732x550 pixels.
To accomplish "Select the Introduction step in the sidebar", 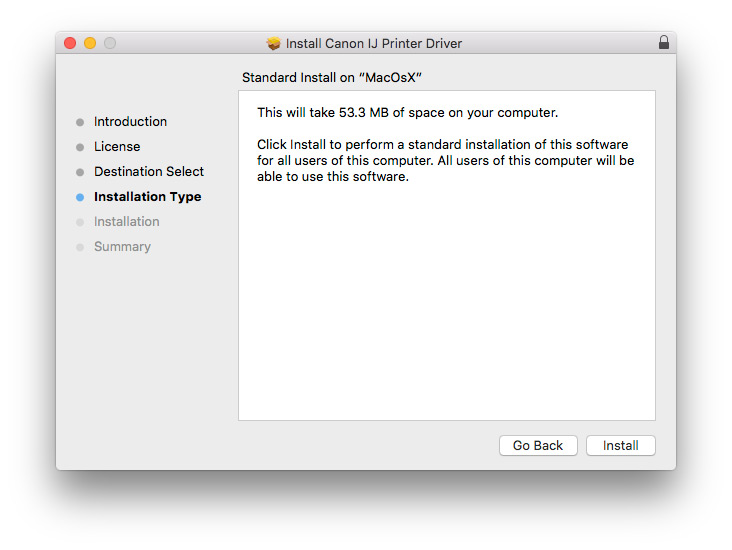I will [x=130, y=121].
